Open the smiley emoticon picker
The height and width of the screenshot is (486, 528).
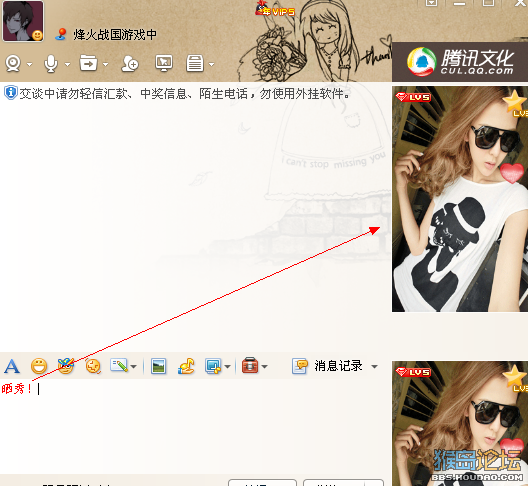39,366
